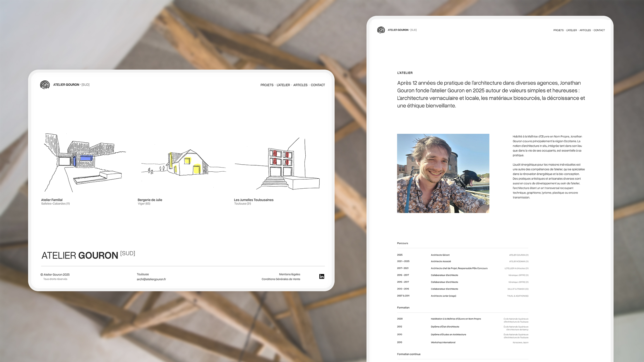This screenshot has height=362, width=644.
Task: Click the spiral logo in the home page header
Action: point(45,85)
